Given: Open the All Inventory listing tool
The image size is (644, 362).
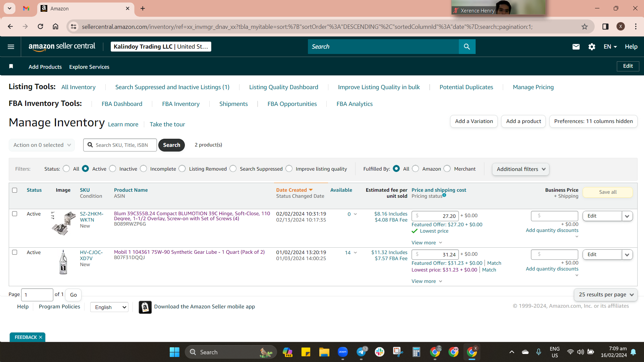Looking at the screenshot, I should coord(78,87).
